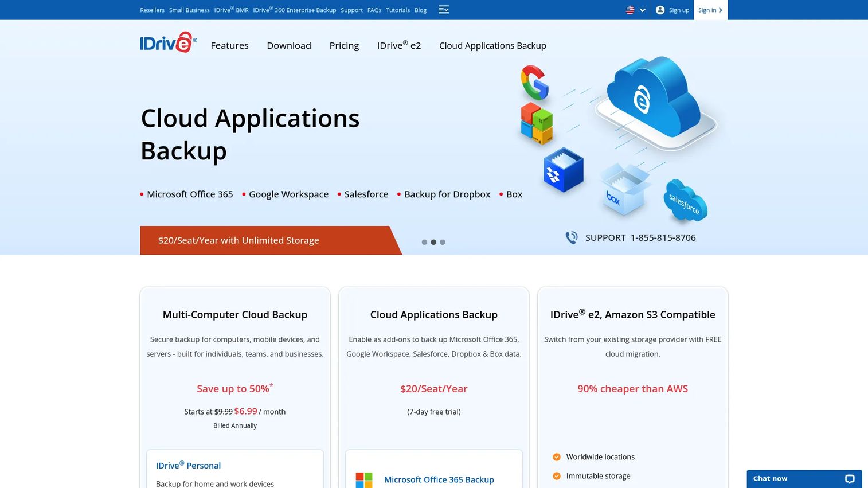Select the third carousel dot
The width and height of the screenshot is (868, 488).
coord(443,242)
